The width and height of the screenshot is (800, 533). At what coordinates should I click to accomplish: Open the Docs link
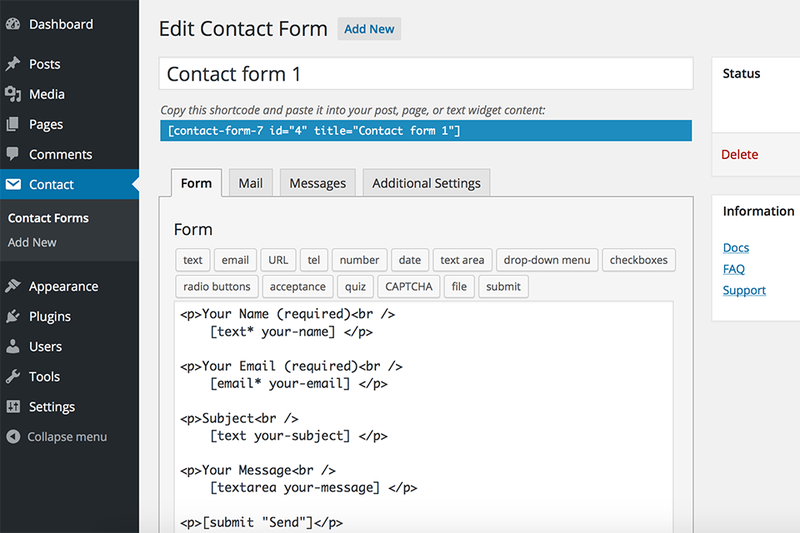pyautogui.click(x=736, y=248)
